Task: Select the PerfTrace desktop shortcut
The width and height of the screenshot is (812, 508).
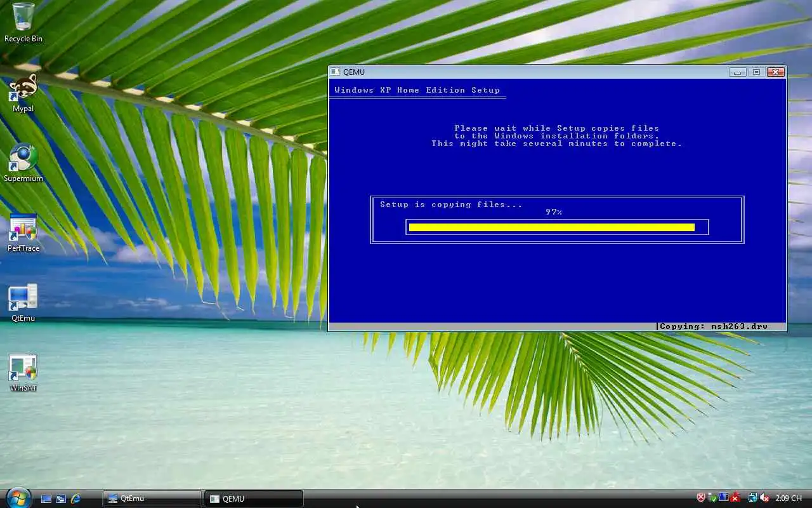Action: tap(23, 232)
